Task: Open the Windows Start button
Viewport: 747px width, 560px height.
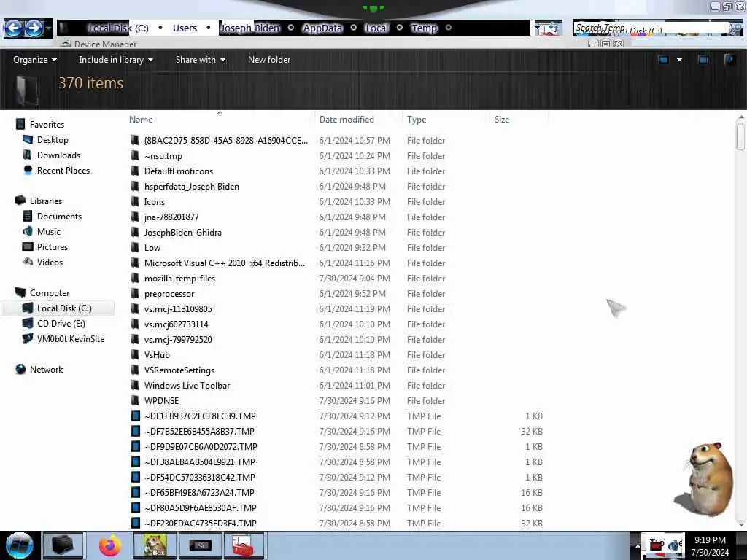Action: [x=20, y=545]
